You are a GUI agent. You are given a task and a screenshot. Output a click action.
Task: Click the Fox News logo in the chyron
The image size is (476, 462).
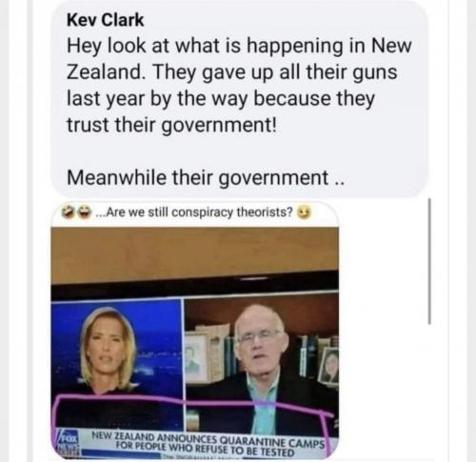click(68, 443)
